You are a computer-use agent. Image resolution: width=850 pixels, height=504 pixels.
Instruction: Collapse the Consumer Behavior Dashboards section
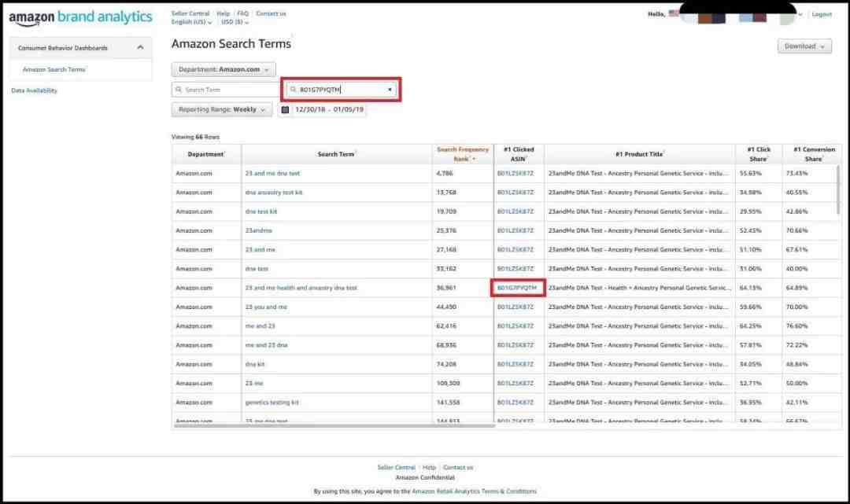pos(140,48)
